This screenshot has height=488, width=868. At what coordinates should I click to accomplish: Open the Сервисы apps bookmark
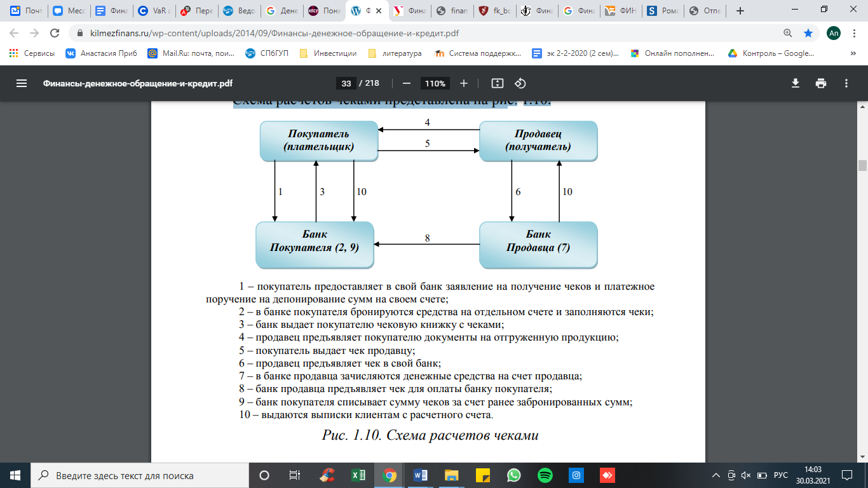32,53
